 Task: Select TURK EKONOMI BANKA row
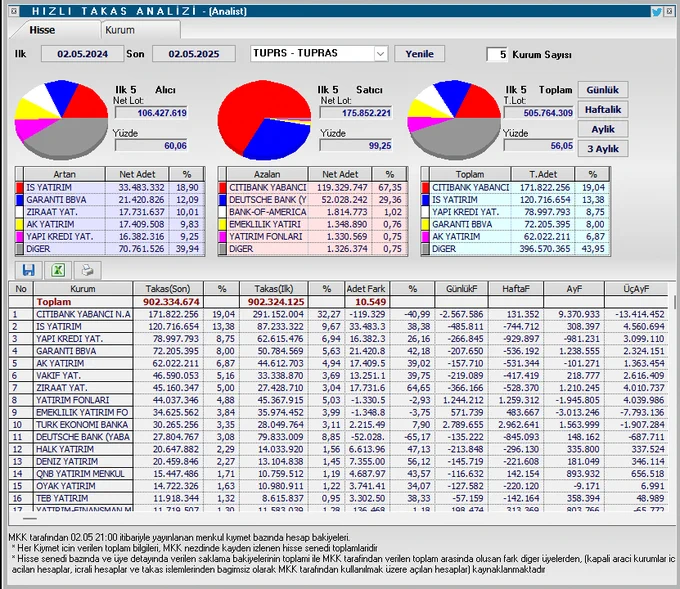[338, 425]
